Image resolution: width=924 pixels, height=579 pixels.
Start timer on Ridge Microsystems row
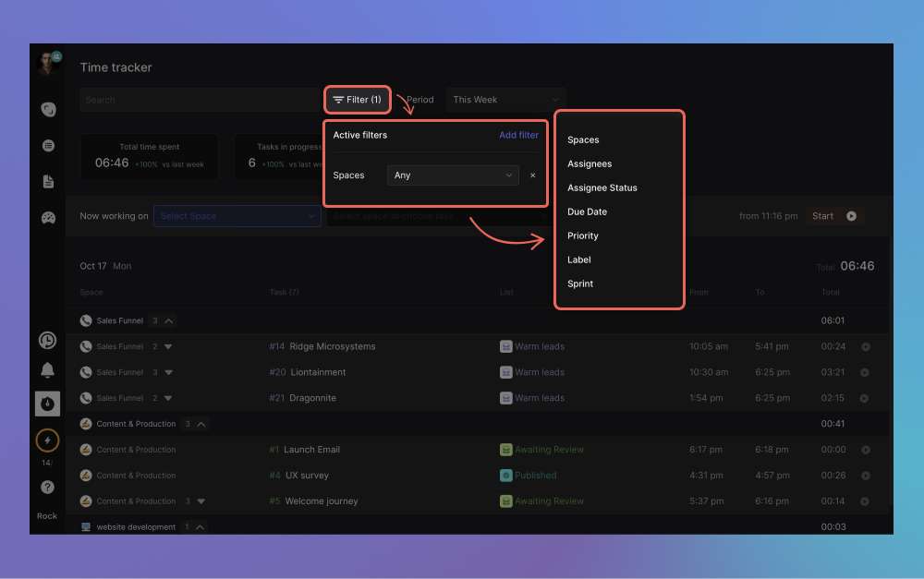click(865, 347)
